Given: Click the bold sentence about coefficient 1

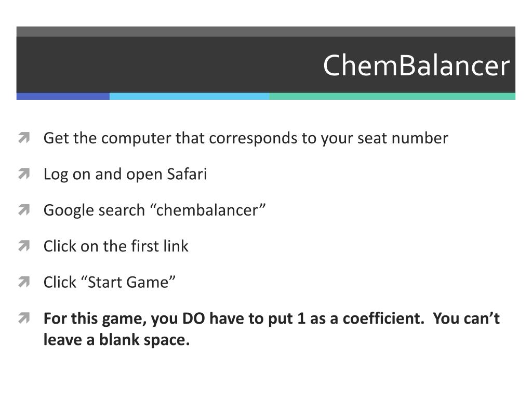Looking at the screenshot, I should [x=234, y=318].
